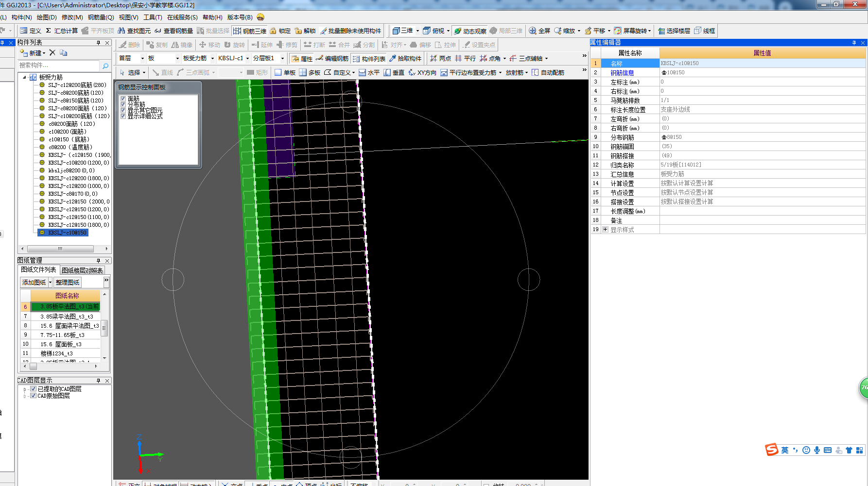868x486 pixels.
Task: Select 多板 multi slab tool
Action: pos(310,73)
